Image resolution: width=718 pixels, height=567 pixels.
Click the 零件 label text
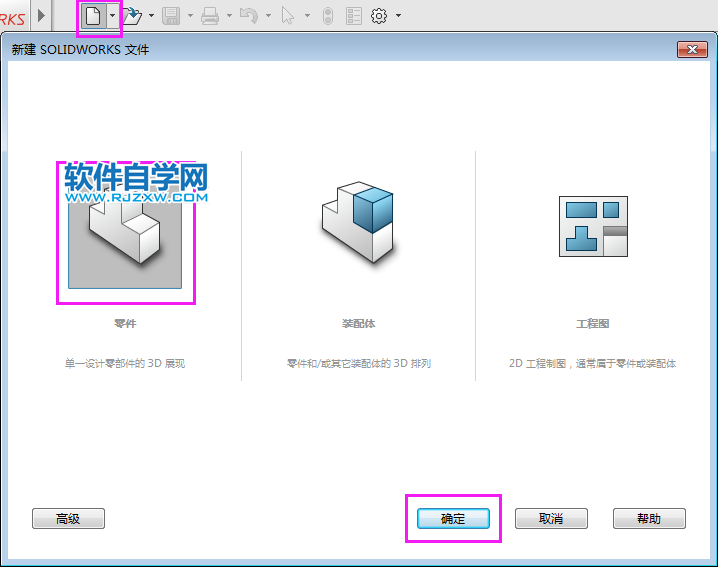coord(125,324)
